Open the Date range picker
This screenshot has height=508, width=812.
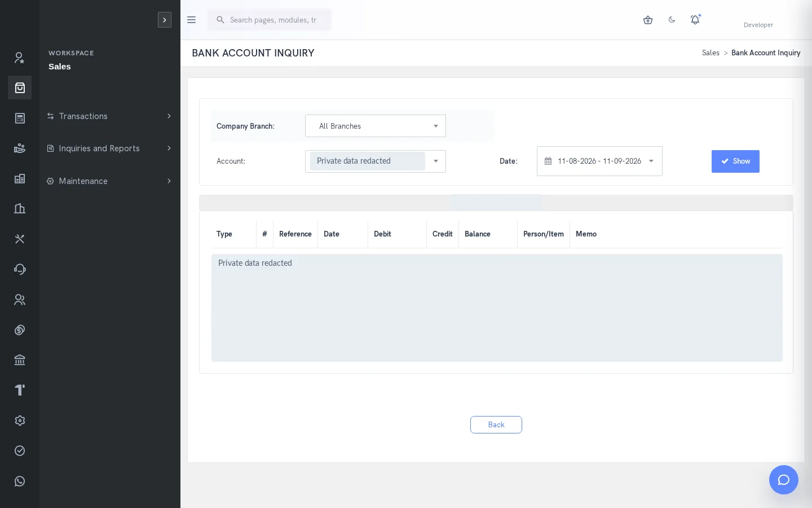click(599, 161)
